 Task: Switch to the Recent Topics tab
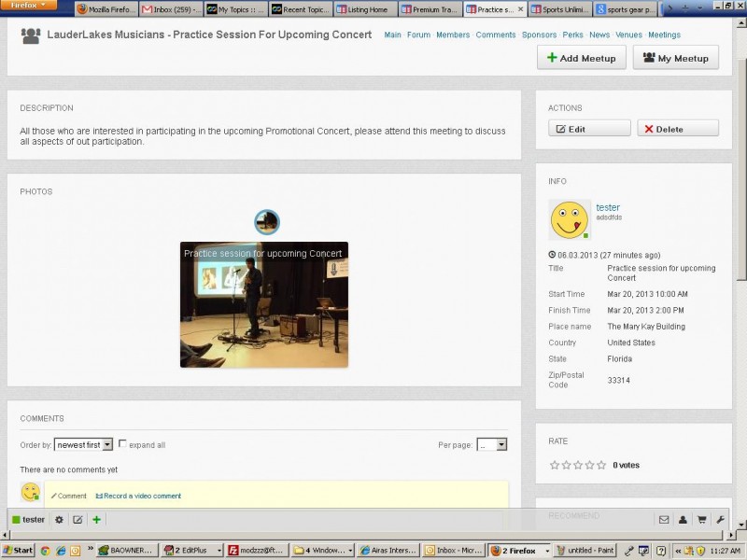[301, 9]
